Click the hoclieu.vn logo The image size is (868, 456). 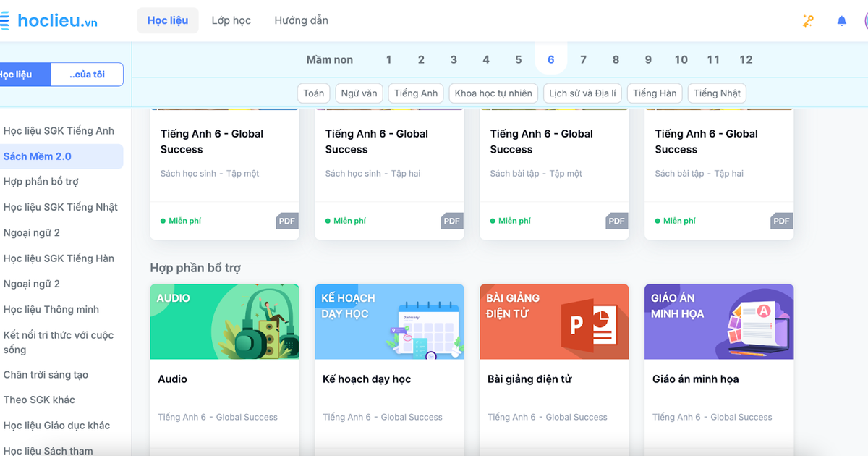(48, 21)
